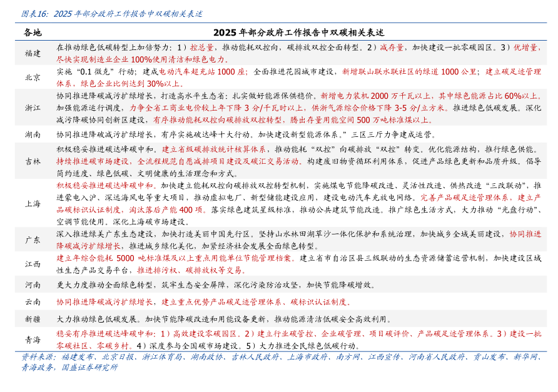Click the 北京 row label

point(33,78)
